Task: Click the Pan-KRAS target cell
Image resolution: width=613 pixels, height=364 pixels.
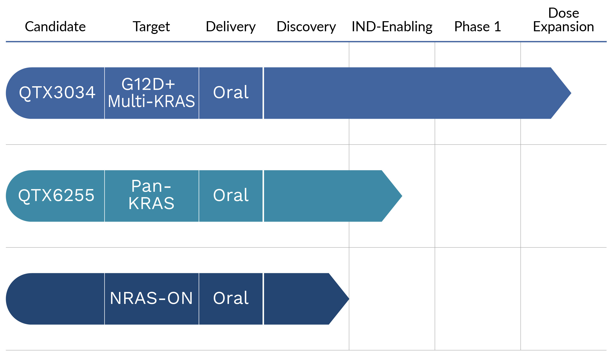Action: (151, 196)
